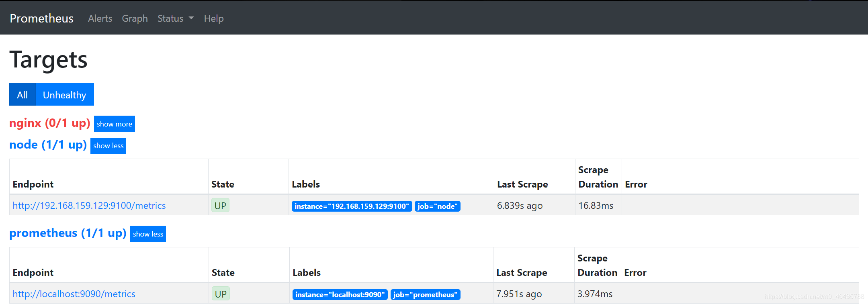Screen dimensions: 868x304
Task: Click the Targets page heading
Action: tap(48, 60)
